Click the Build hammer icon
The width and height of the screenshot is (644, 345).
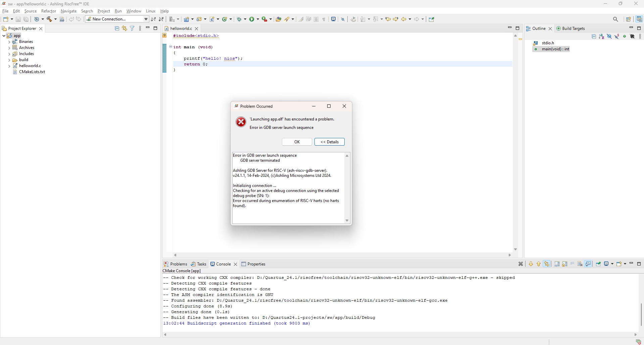pos(49,19)
